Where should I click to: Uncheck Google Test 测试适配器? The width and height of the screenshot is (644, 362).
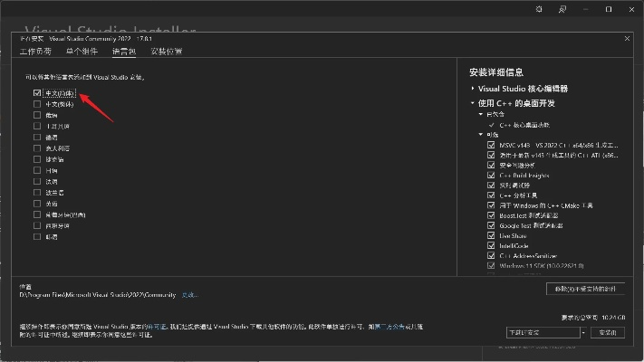coord(491,225)
